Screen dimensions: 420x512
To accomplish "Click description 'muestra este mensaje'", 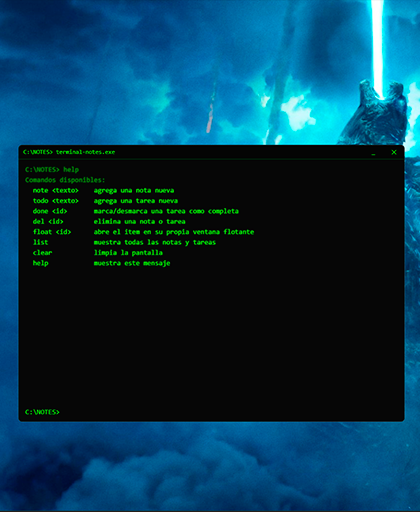I will [x=132, y=263].
